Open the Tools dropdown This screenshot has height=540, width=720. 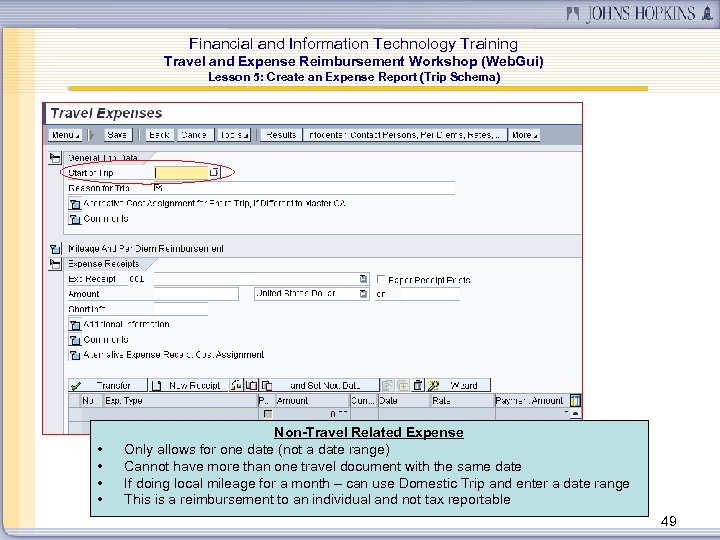[234, 135]
